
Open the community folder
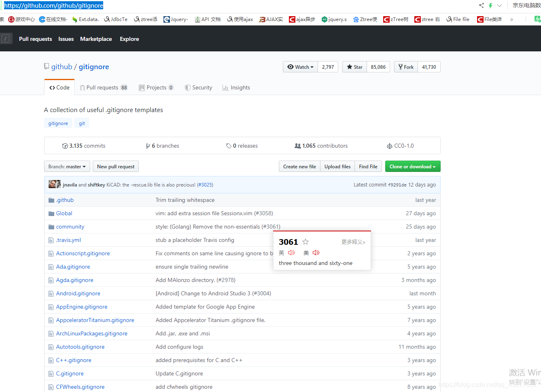pos(70,227)
